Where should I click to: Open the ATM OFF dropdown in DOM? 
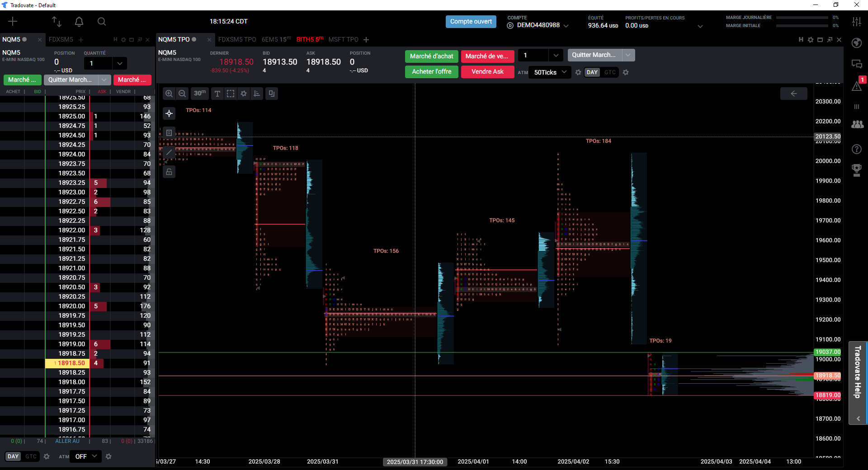click(86, 456)
